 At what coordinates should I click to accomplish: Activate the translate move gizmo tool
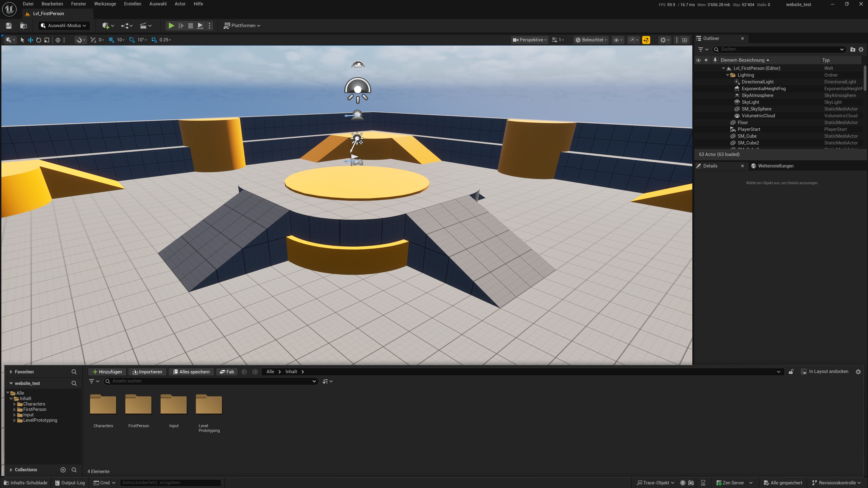30,40
